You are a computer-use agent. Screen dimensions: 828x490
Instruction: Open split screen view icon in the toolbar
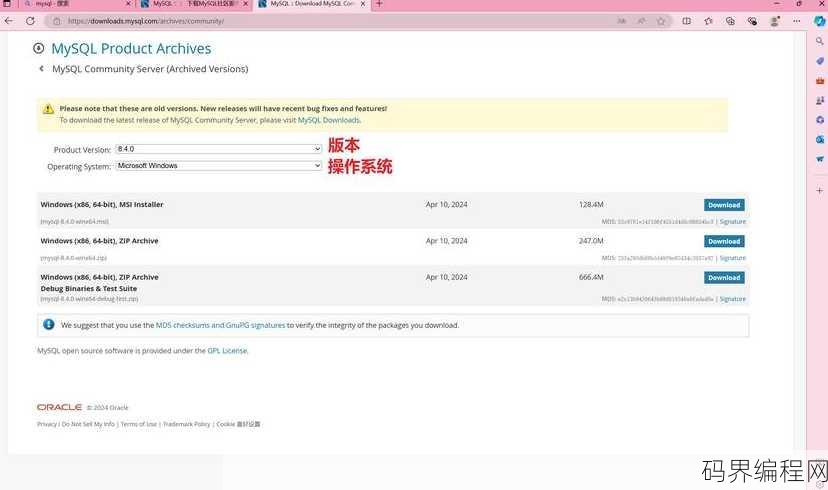[686, 21]
